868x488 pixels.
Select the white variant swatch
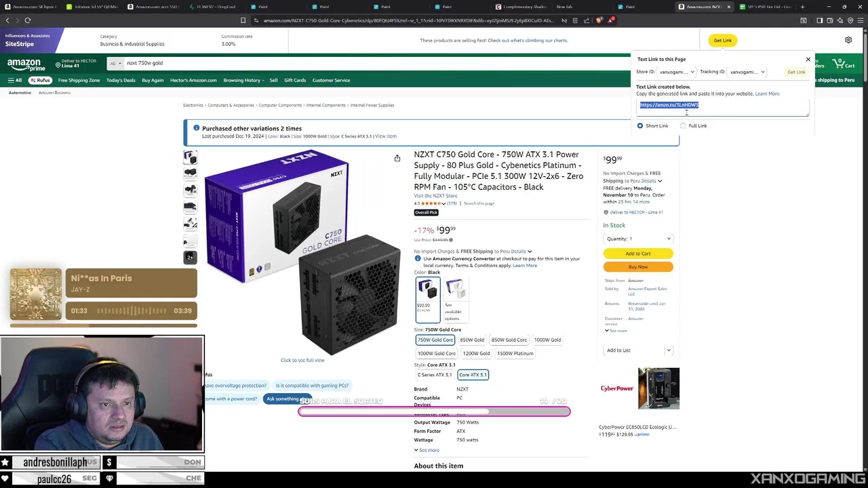pos(455,301)
